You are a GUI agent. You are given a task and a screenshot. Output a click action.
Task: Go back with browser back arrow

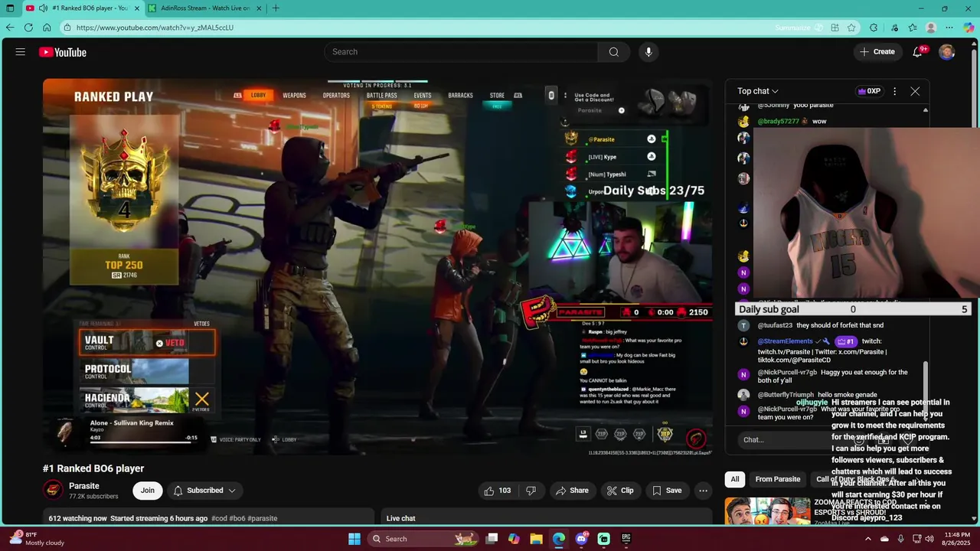pyautogui.click(x=10, y=28)
